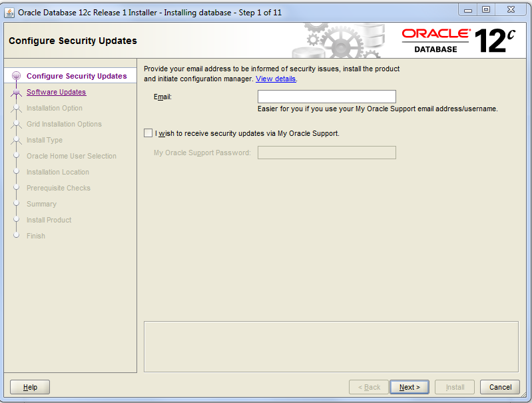
Task: Click the Prerequisite Checks step
Action: coord(59,188)
